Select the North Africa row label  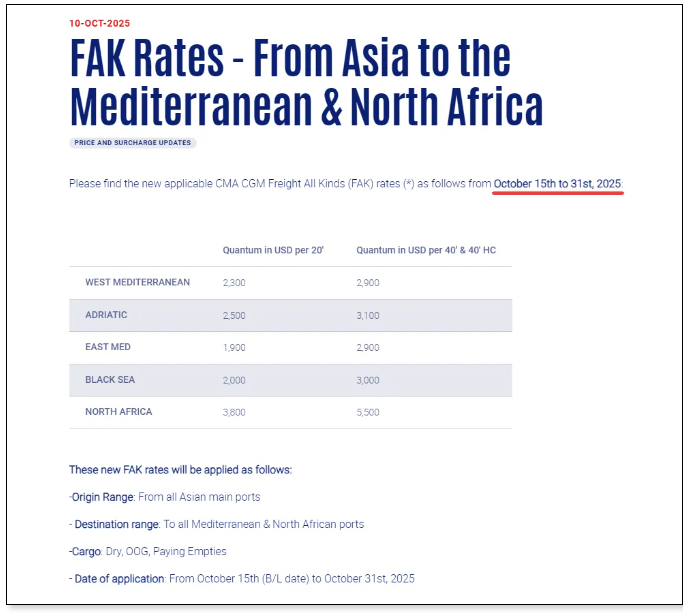point(118,412)
